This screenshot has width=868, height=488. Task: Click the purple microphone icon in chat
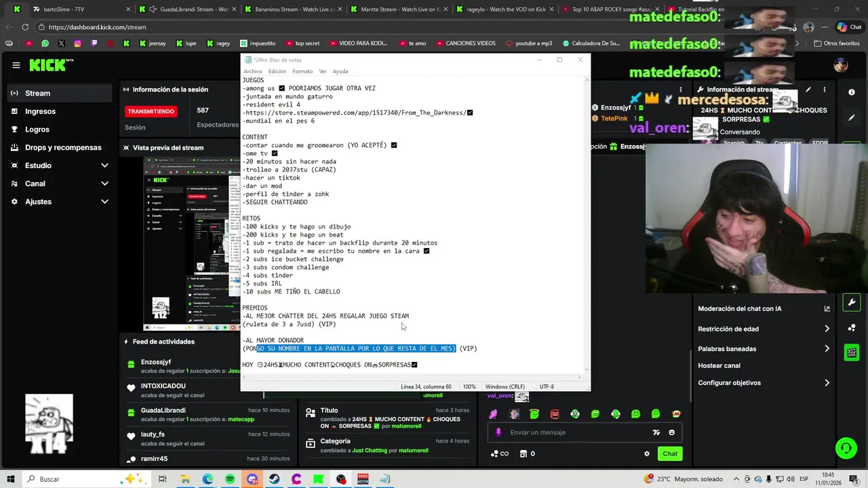tap(498, 432)
